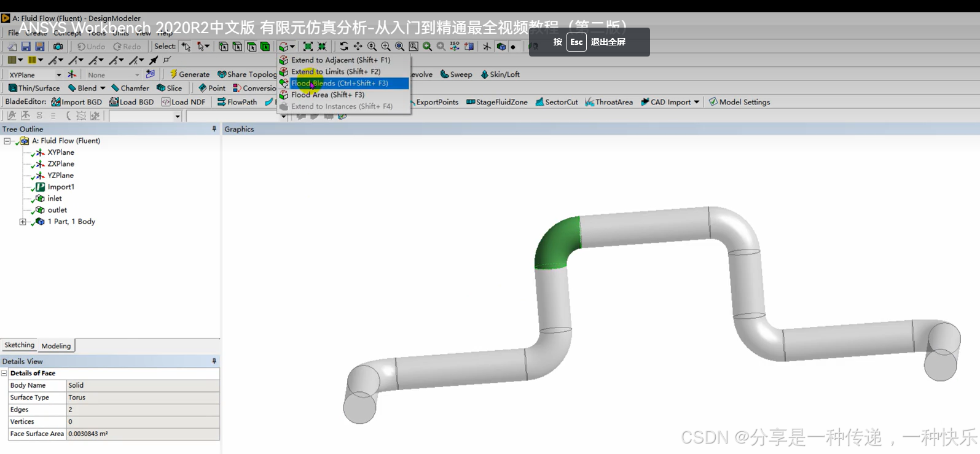Activate the Pan view tool
Screen dimensions: 980x454
pos(358,46)
